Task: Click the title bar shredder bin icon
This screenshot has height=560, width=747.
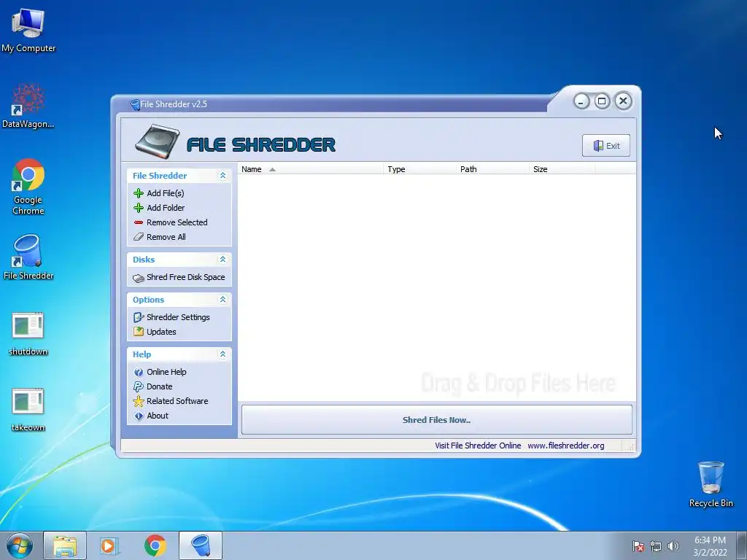Action: click(x=135, y=104)
